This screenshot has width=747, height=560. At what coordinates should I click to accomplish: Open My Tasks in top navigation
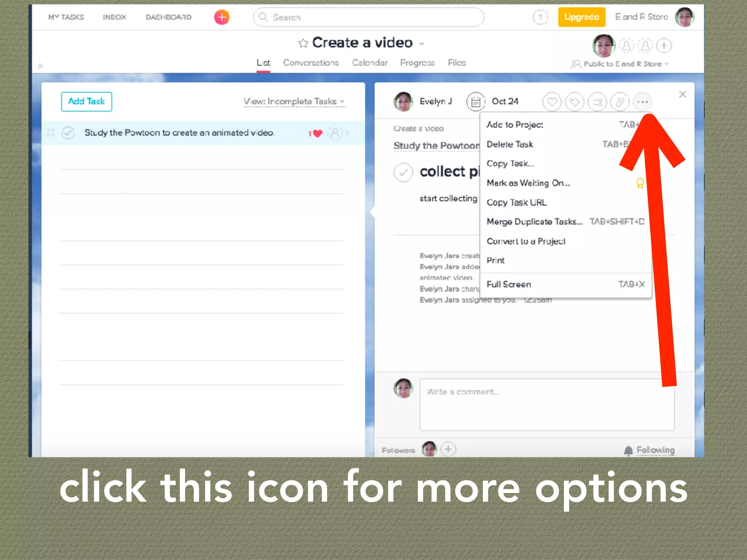(x=66, y=17)
